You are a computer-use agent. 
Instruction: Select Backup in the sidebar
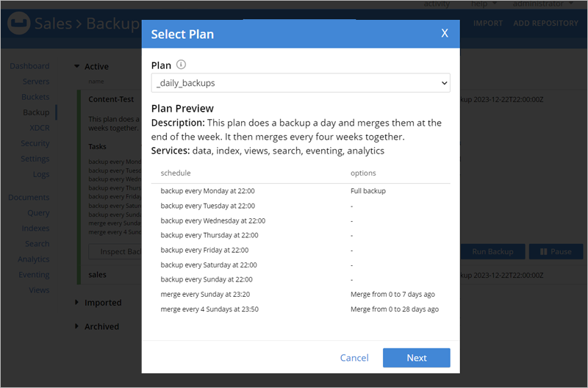coord(36,112)
